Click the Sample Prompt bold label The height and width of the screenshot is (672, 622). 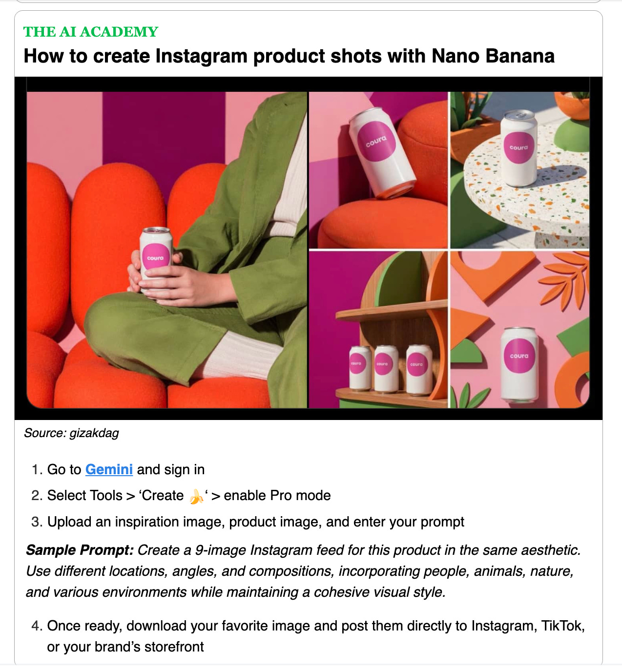(x=80, y=550)
